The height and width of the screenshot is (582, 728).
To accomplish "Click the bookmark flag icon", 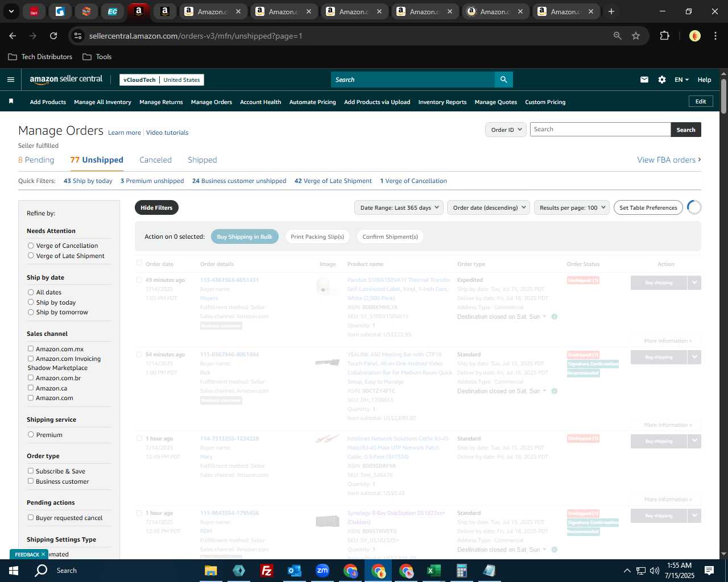I will click(x=11, y=102).
